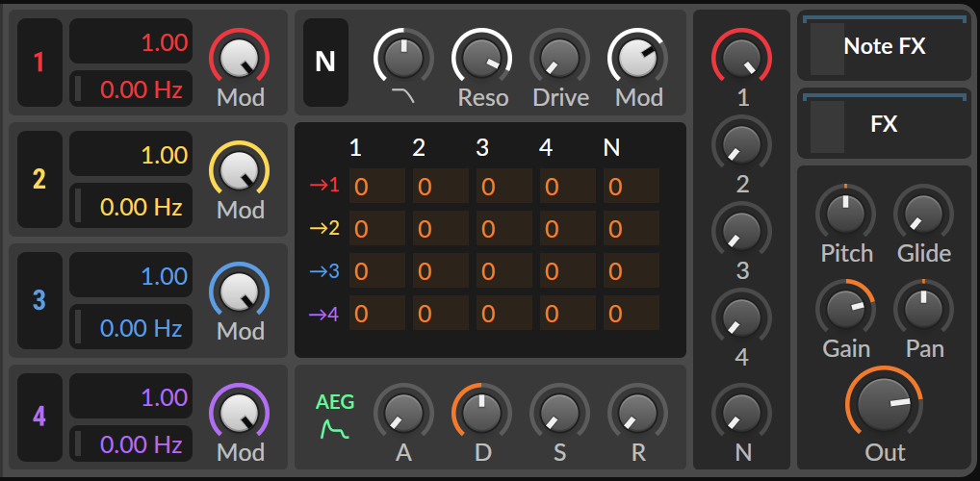Click the Pan knob

click(x=924, y=309)
